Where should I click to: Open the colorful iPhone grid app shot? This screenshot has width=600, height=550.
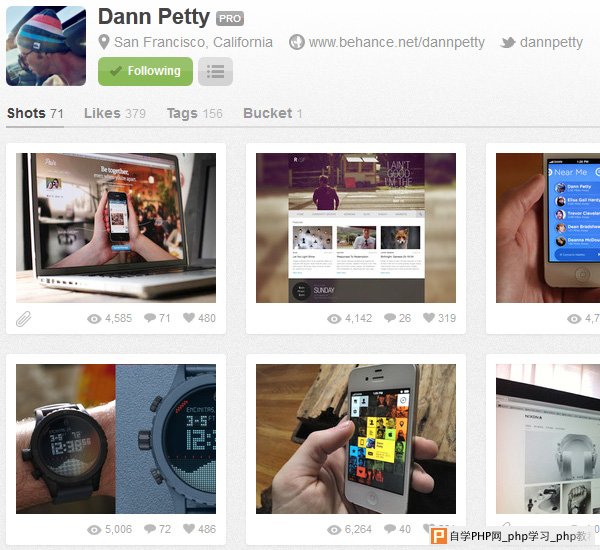click(x=356, y=439)
